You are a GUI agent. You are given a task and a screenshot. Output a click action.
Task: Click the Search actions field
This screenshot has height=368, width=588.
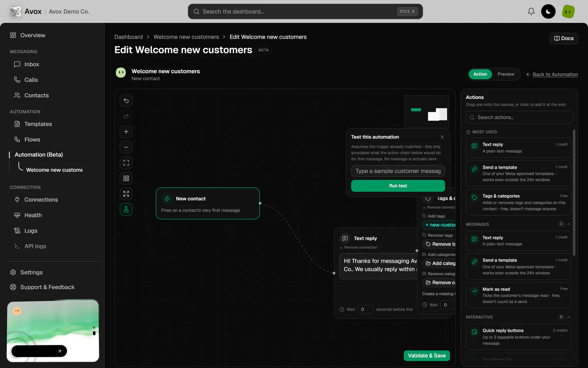coord(519,117)
